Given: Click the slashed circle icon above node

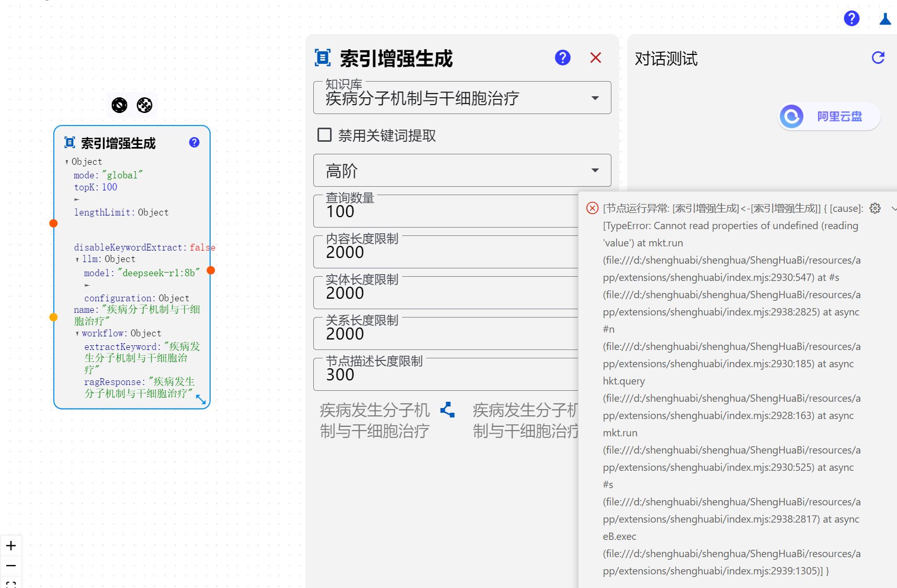Looking at the screenshot, I should (x=119, y=105).
